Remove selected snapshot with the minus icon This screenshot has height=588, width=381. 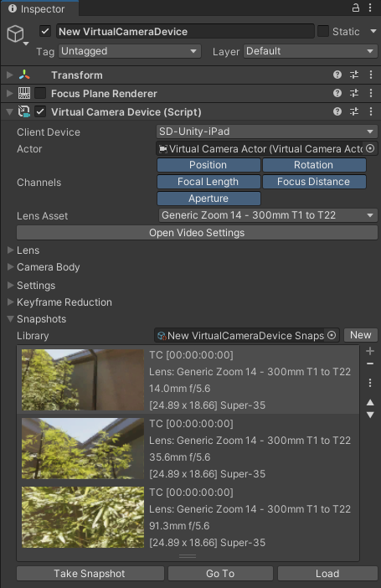tap(370, 364)
